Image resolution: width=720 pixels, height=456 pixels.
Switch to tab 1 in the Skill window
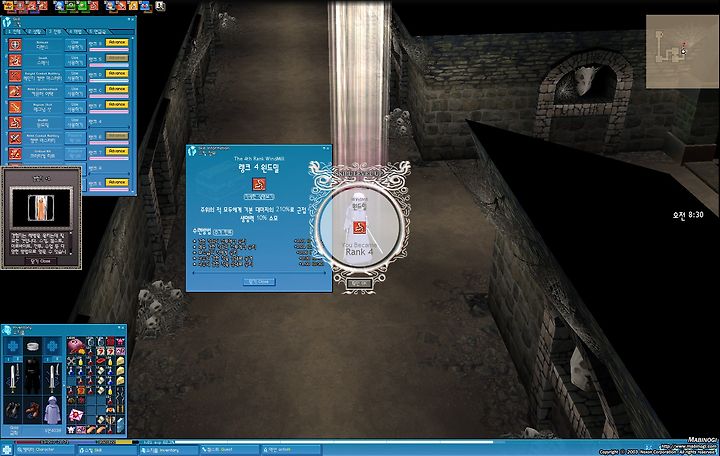[x=14, y=32]
